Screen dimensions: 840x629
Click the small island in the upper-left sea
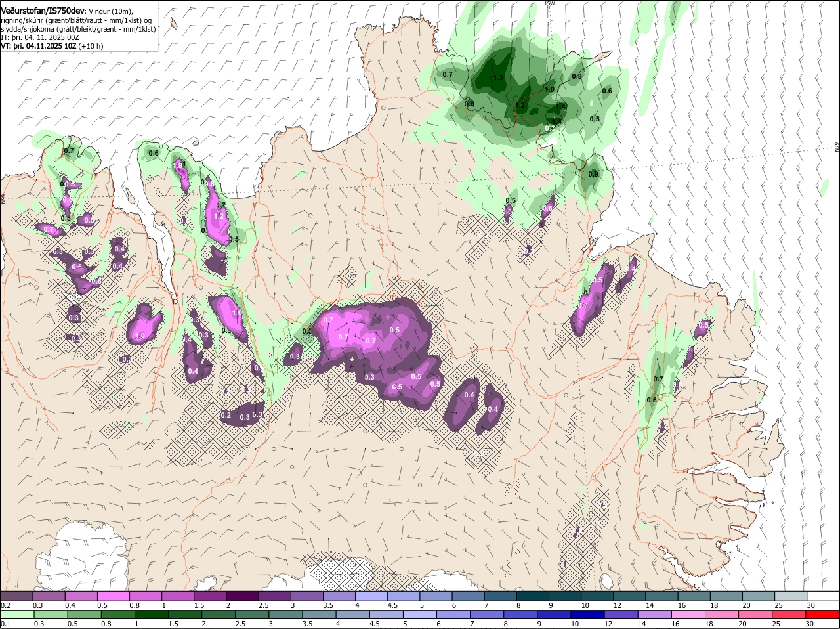(173, 24)
